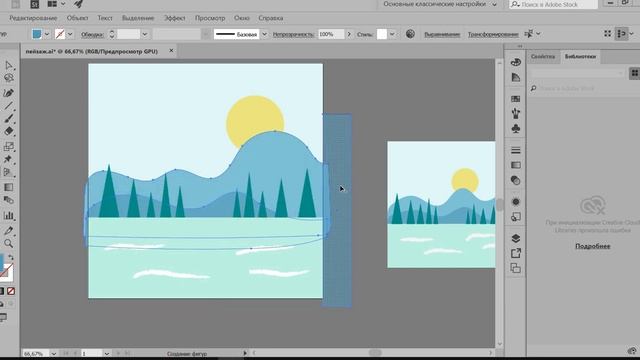Open the Artboards panel icon in dock
Screen dimensions: 640x360
pyautogui.click(x=516, y=268)
